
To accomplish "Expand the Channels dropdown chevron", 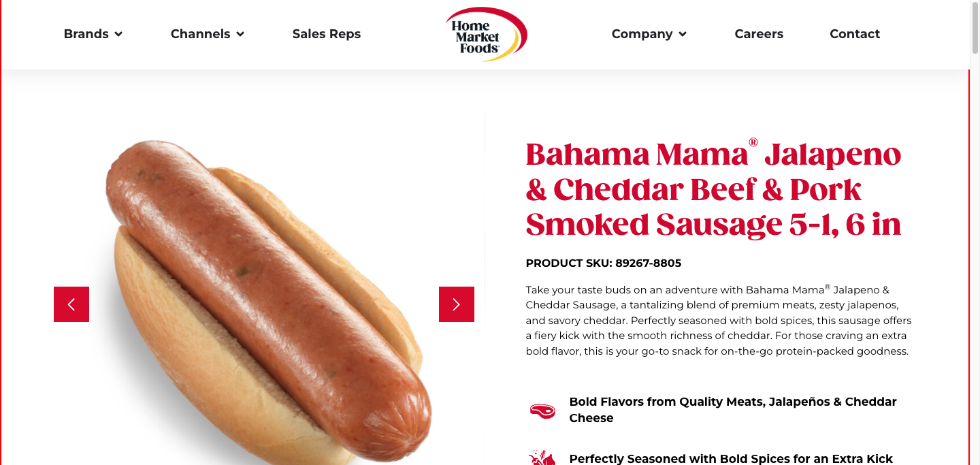I will tap(240, 34).
